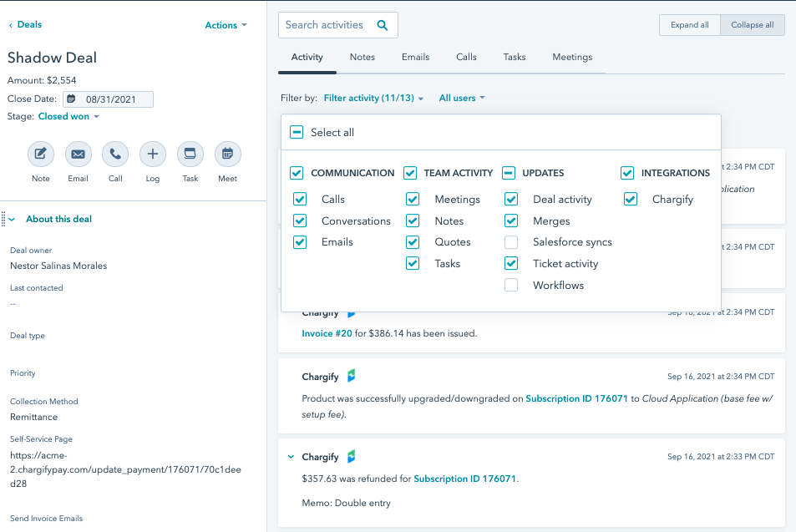
Task: Switch to the Meetings tab
Action: 572,58
